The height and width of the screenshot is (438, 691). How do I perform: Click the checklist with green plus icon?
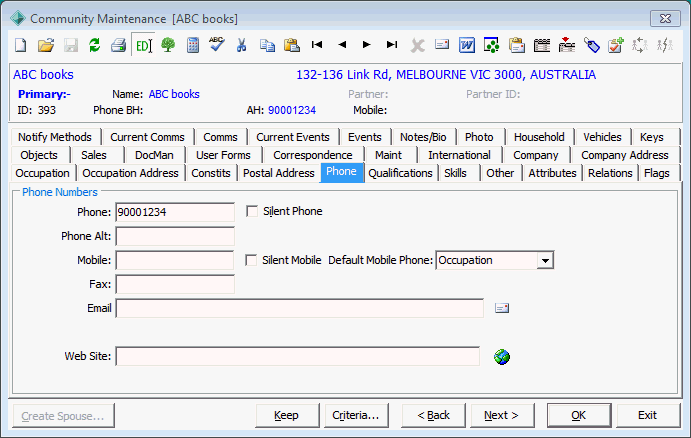616,45
